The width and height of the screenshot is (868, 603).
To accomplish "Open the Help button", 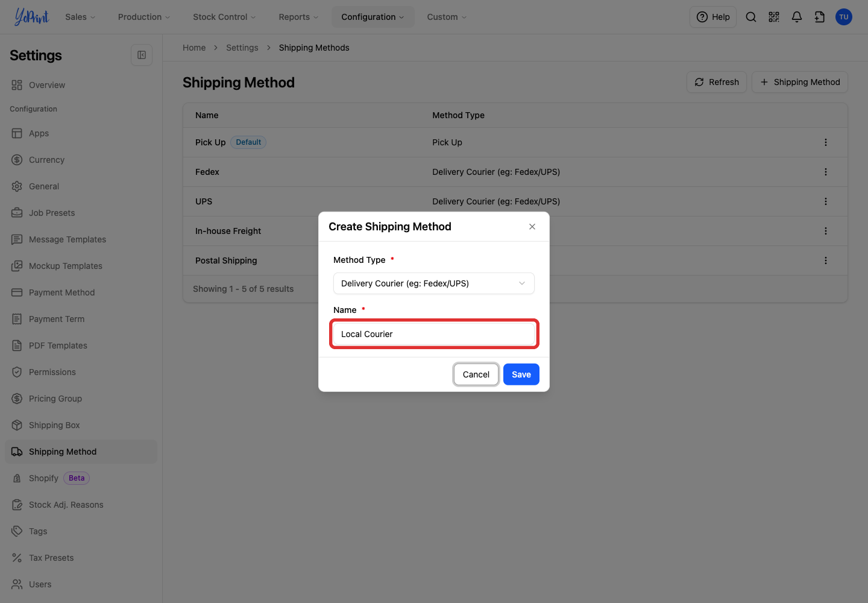I will [713, 17].
